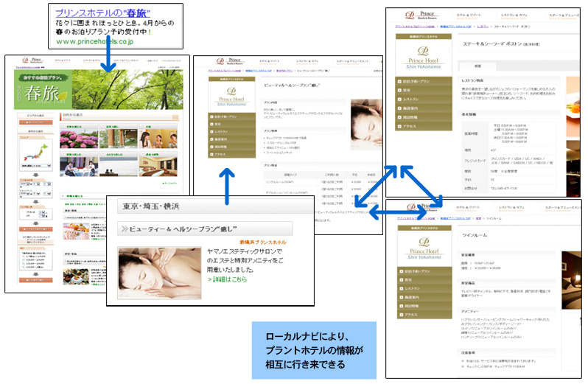Image resolution: width=588 pixels, height=384 pixels.
Task: Select the 概要 tab on Boston restaurant page
Action: tap(477, 66)
